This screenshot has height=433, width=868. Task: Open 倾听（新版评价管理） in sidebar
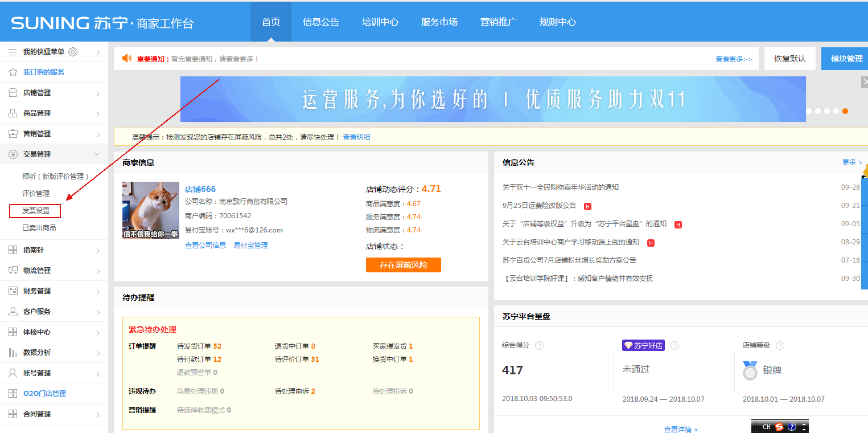(56, 177)
